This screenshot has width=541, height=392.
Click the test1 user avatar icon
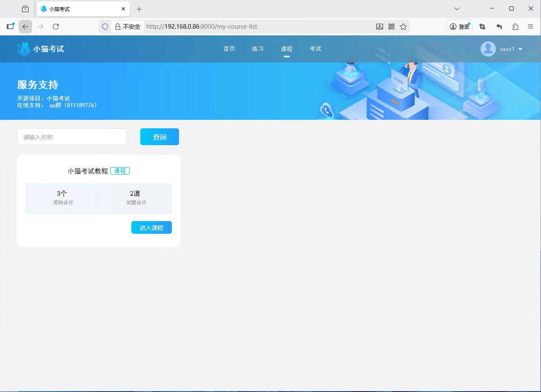click(488, 49)
